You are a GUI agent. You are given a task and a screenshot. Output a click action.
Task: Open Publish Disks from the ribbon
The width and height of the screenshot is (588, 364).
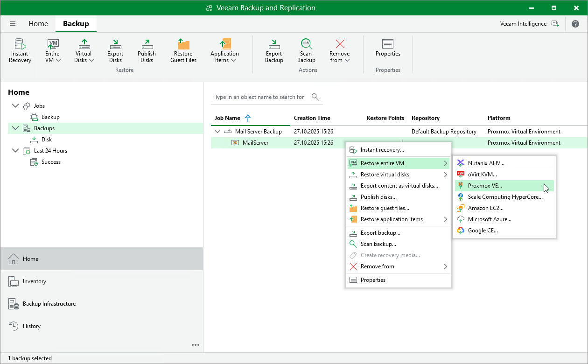point(147,50)
